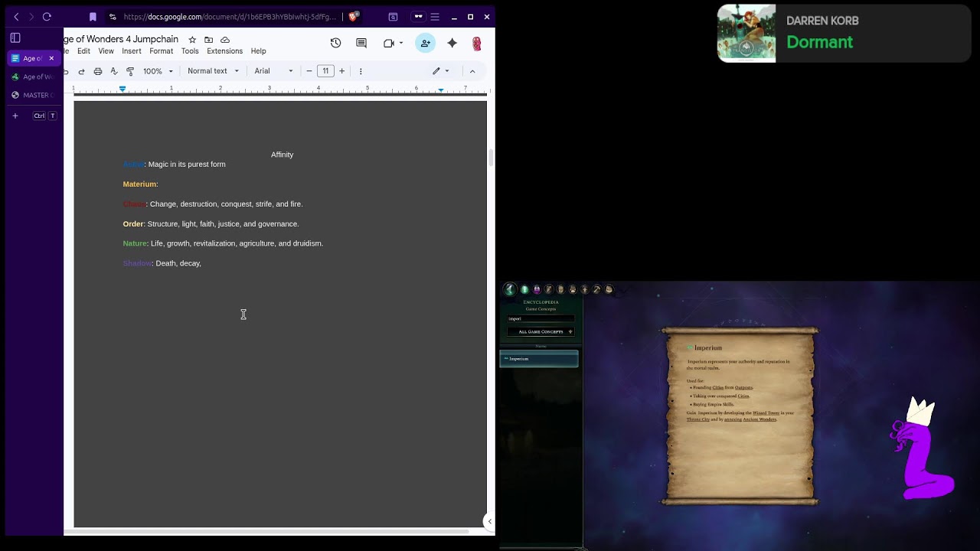The image size is (980, 551).
Task: Click the encyclopedia search field
Action: point(541,318)
